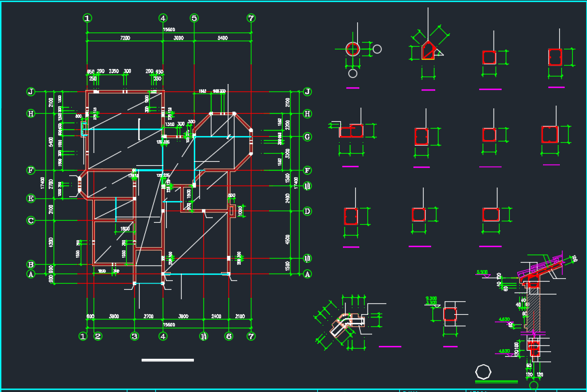Select axis bubble F on the left side

[x=31, y=170]
